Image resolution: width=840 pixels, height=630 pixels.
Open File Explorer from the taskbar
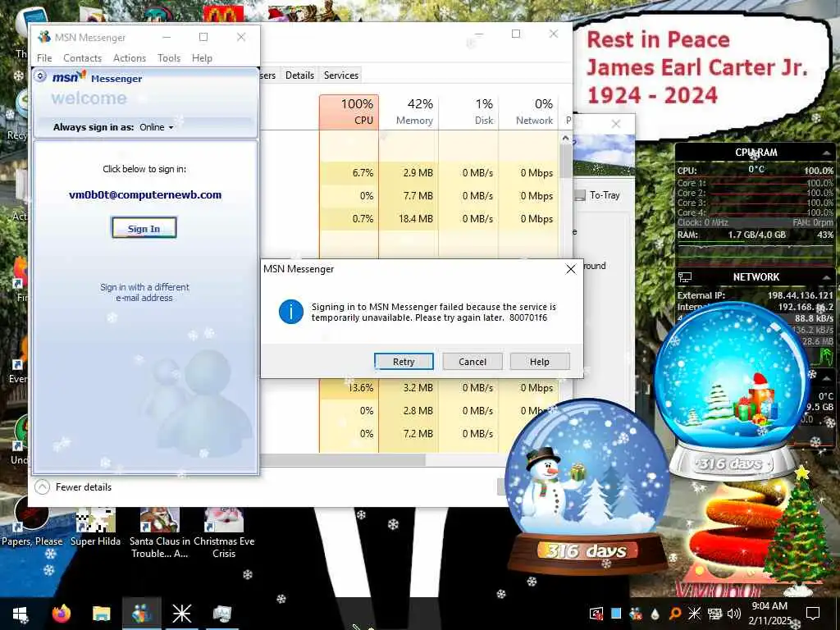click(x=101, y=614)
